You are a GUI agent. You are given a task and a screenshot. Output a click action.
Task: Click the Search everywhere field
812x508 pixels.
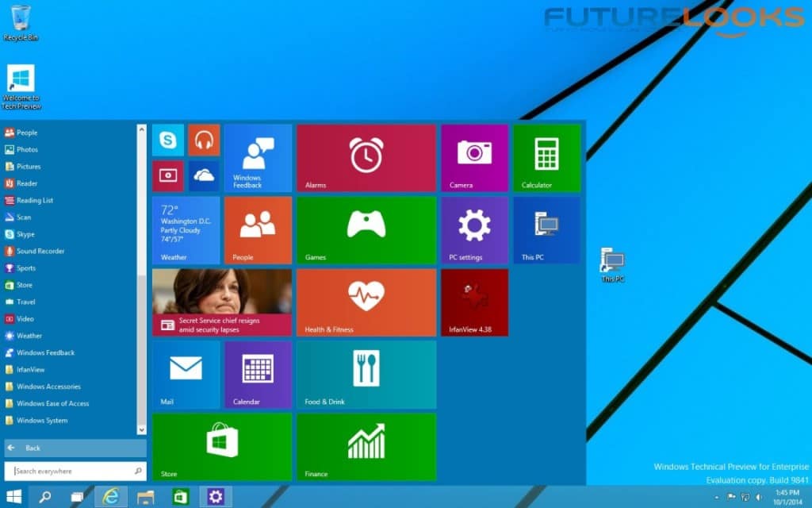tap(75, 470)
